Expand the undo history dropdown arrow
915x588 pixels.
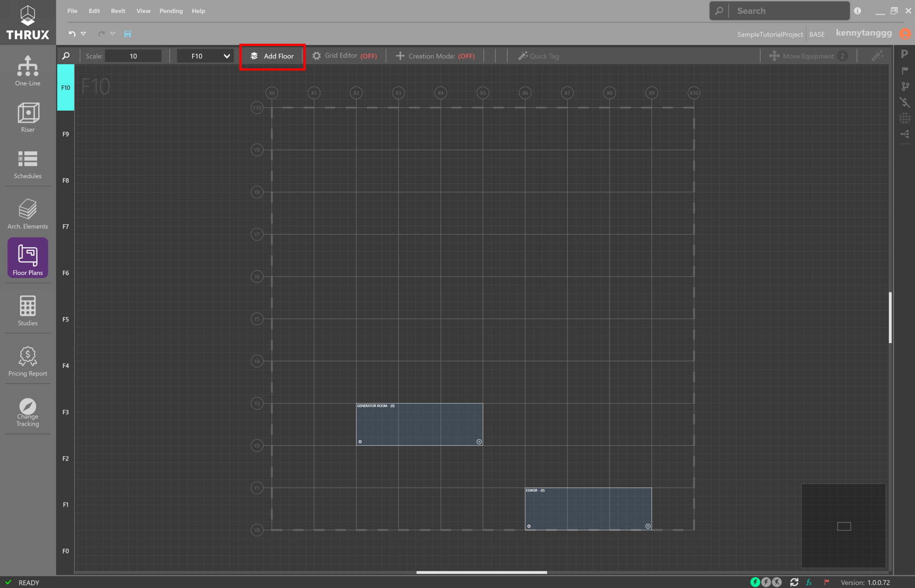(x=83, y=34)
